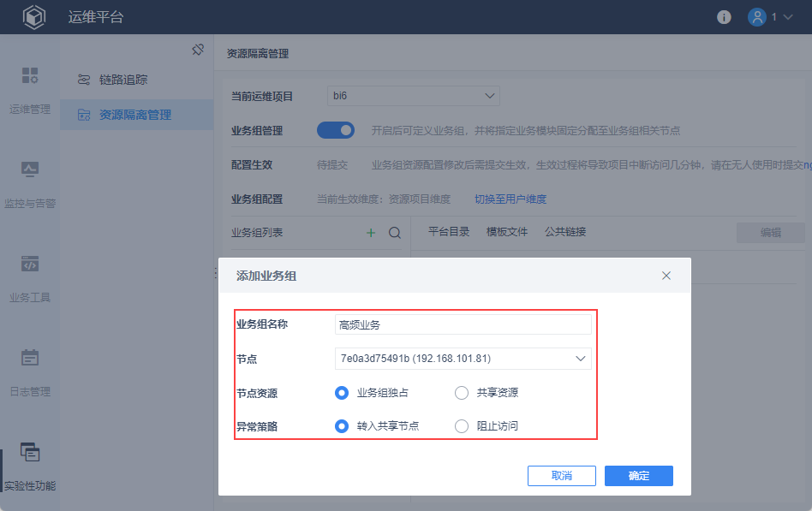
Task: Open 运维管理 in the left navigation
Action: (30, 90)
